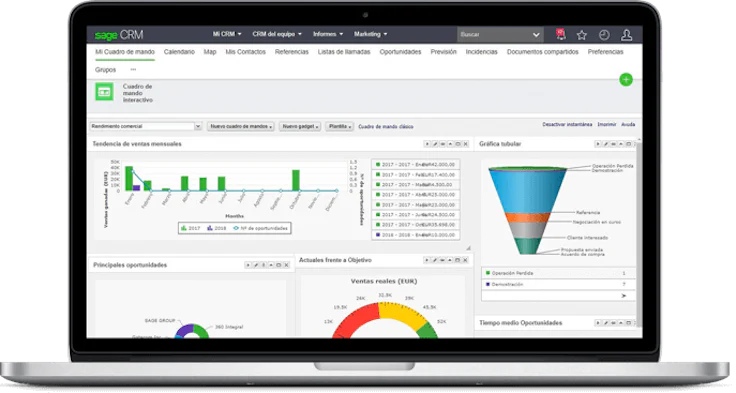The height and width of the screenshot is (393, 736).
Task: Open the Marketing dropdown menu
Action: tap(371, 34)
